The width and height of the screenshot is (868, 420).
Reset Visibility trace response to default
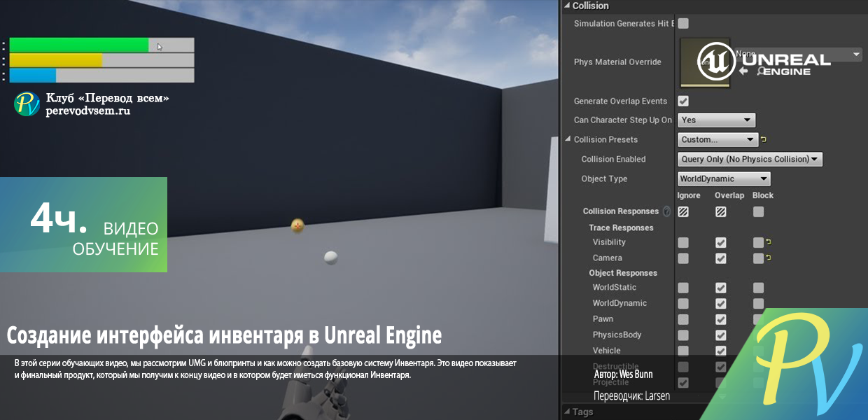point(768,242)
